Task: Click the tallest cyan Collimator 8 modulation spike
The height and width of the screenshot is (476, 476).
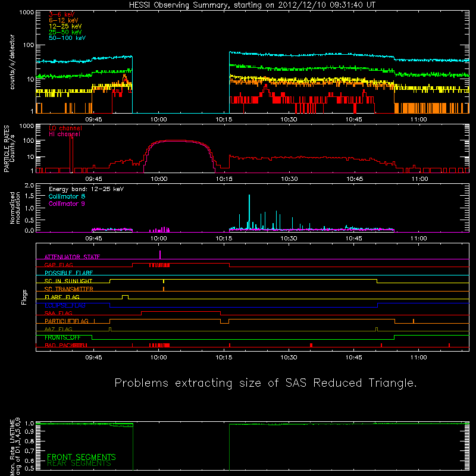Action: pyautogui.click(x=249, y=212)
